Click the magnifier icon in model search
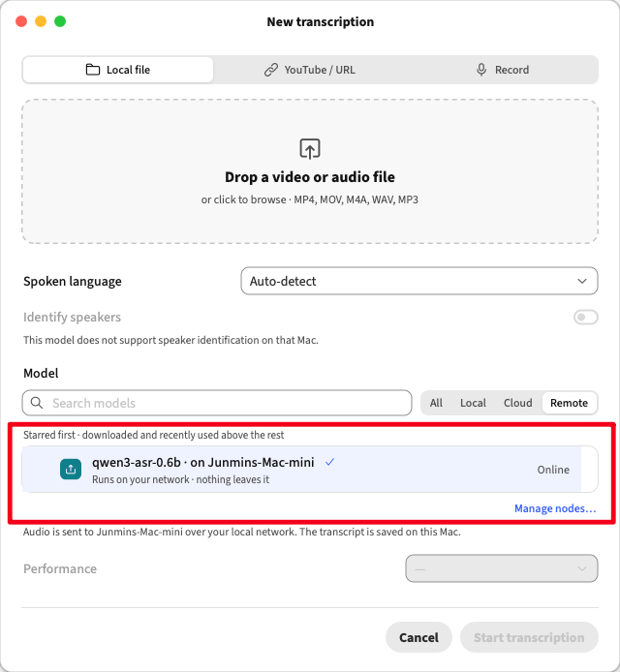620x672 pixels. [x=37, y=403]
